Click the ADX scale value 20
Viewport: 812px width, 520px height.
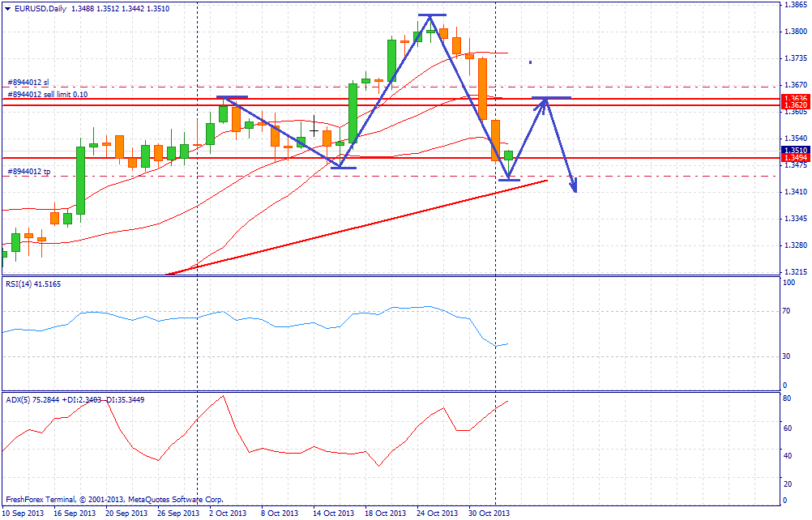[787, 484]
